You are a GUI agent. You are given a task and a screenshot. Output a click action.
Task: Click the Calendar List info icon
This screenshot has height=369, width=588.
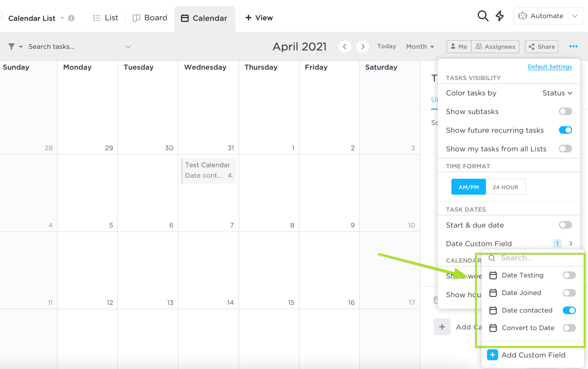pos(71,18)
